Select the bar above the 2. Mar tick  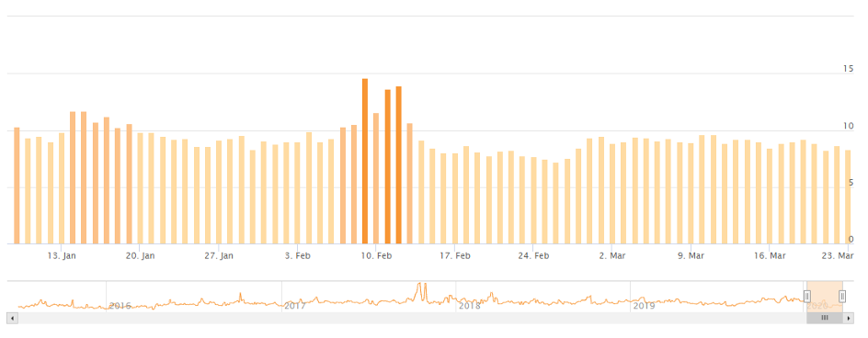click(612, 194)
